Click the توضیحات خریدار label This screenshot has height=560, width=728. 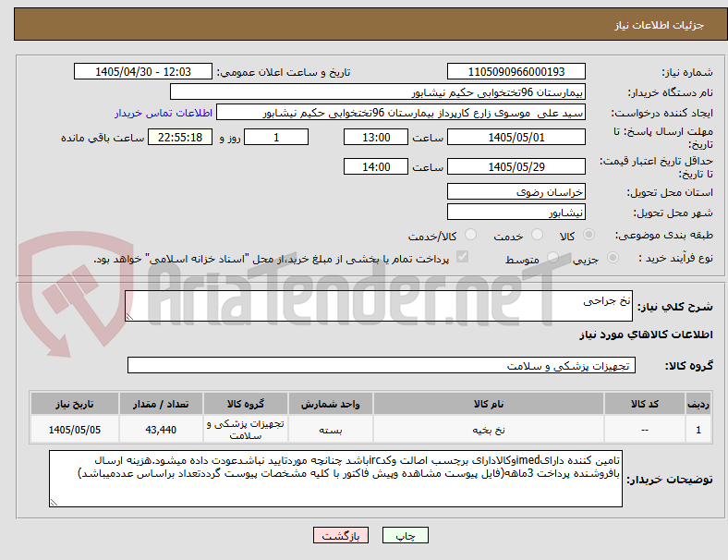coord(670,480)
